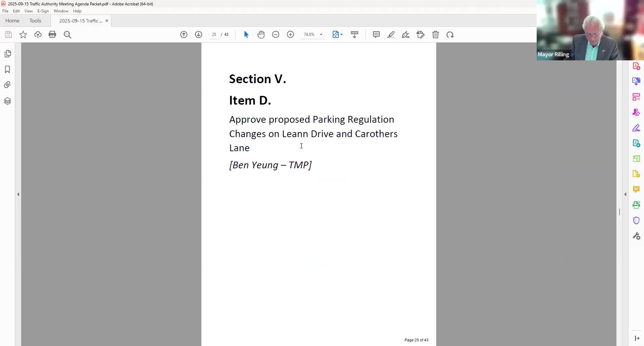This screenshot has width=644, height=346.
Task: Activate the scrolling page display mode
Action: point(355,35)
